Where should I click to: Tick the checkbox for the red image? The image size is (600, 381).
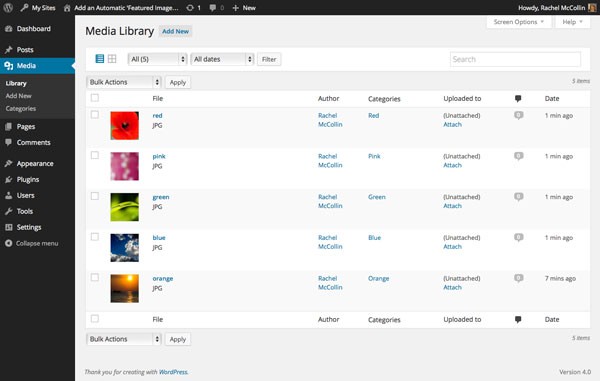95,115
